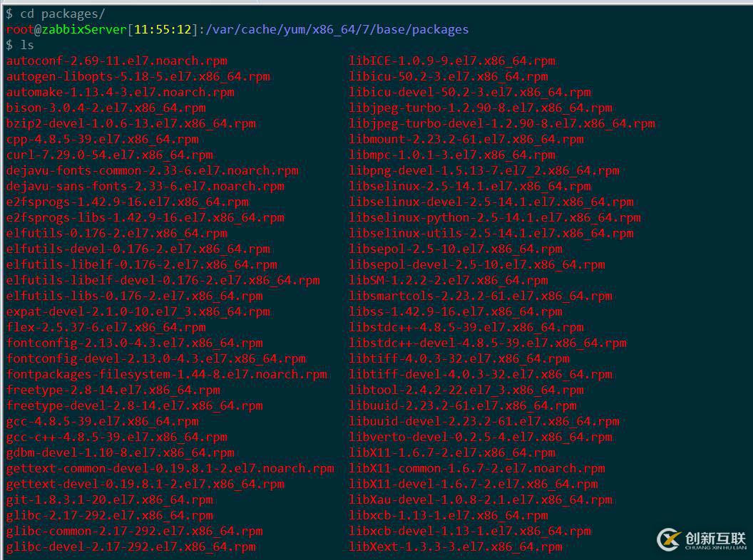
Task: Click autogen-libopts-5.18-5.el7.x86_64.rpm entry
Action: 138,77
